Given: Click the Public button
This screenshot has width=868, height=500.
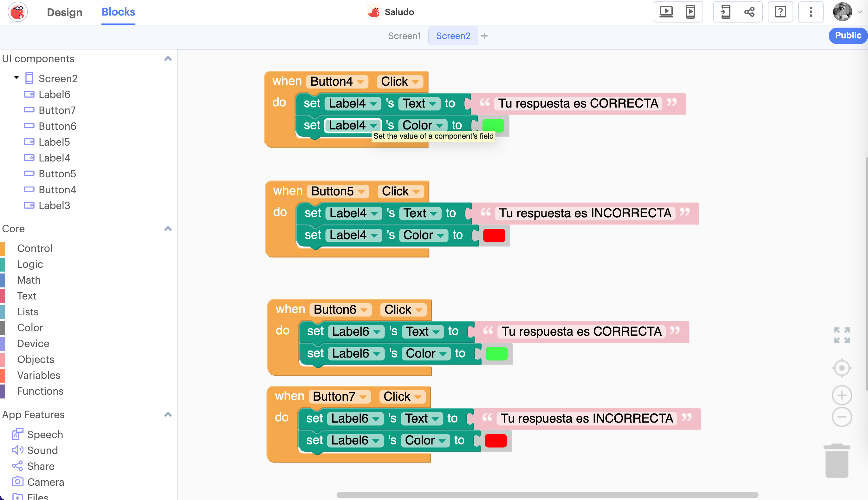Looking at the screenshot, I should 847,36.
